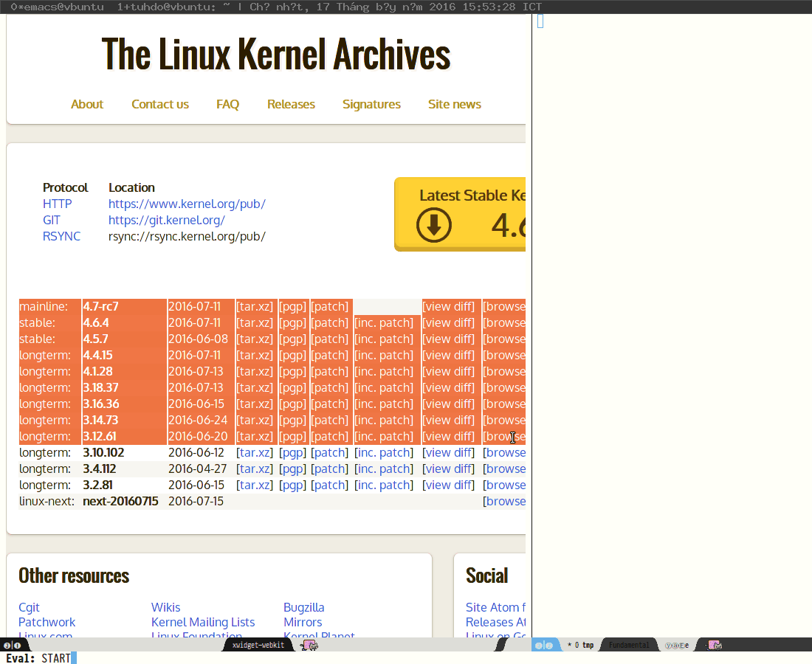
Task: Open pgp for longterm 3.14.73
Action: (x=292, y=421)
